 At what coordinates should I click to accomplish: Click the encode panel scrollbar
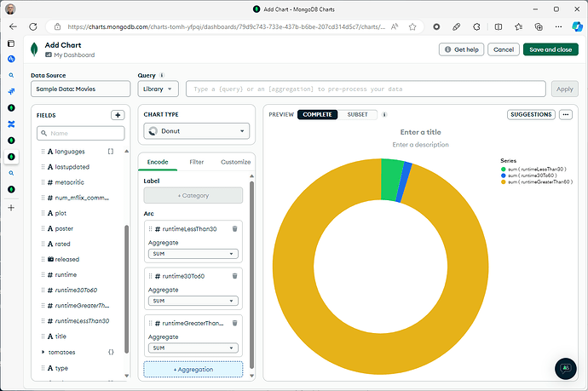pos(251,274)
